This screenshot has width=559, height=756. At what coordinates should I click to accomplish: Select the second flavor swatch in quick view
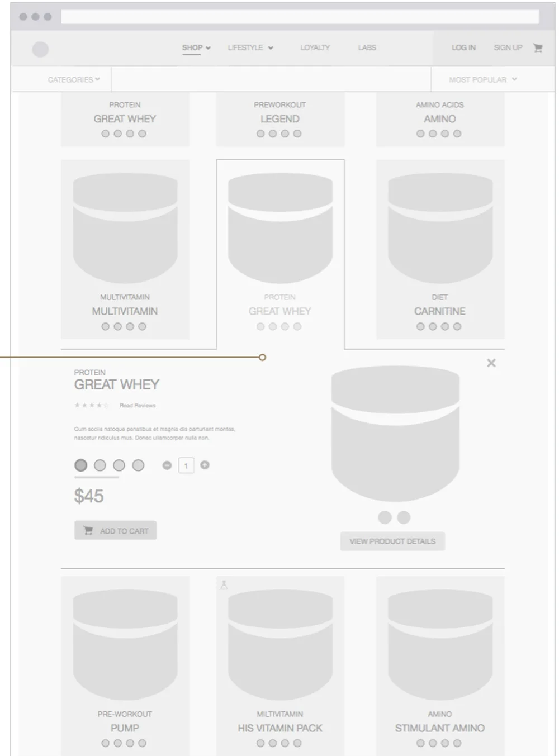100,465
